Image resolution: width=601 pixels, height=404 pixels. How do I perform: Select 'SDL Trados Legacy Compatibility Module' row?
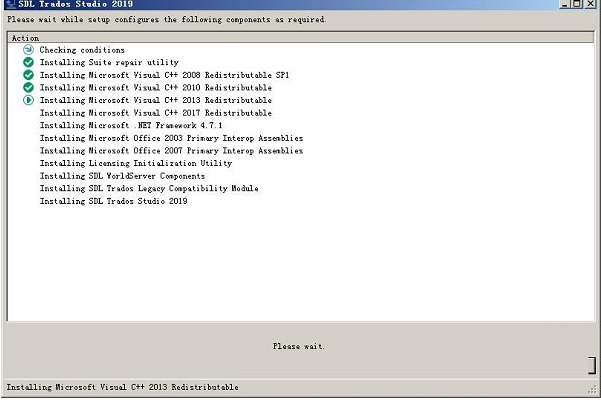point(149,189)
